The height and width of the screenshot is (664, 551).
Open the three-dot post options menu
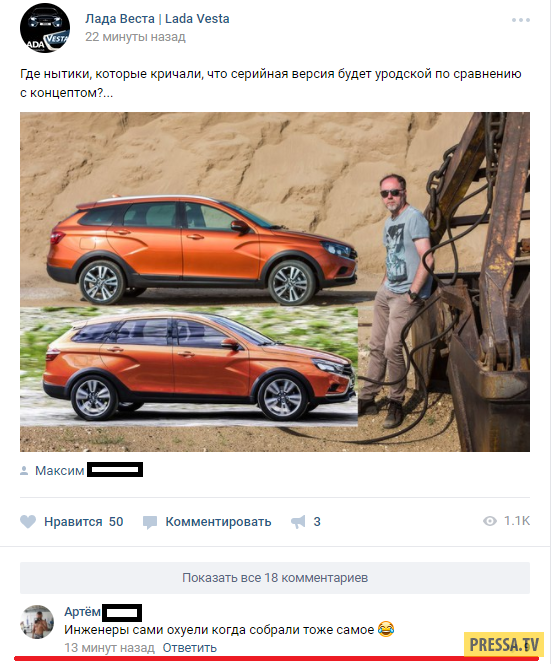[x=521, y=20]
